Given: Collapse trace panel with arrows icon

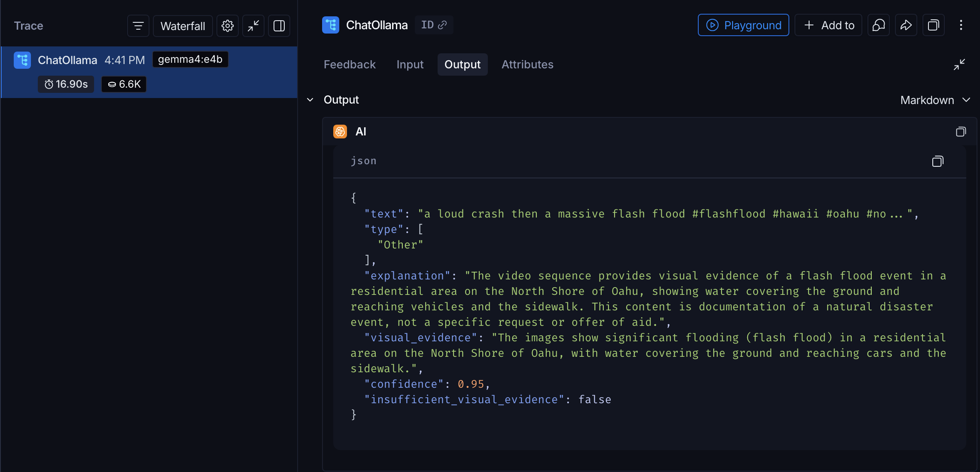Looking at the screenshot, I should tap(253, 26).
